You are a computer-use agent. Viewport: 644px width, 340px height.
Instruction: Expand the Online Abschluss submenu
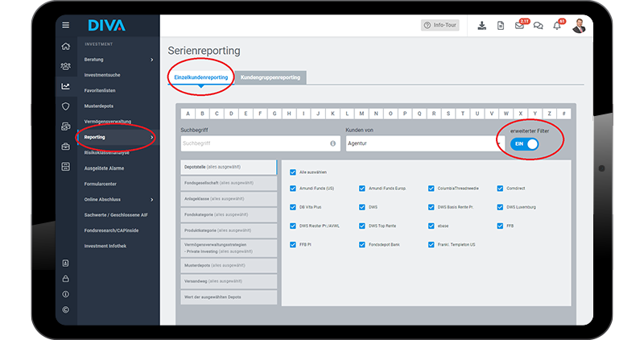[x=151, y=200]
